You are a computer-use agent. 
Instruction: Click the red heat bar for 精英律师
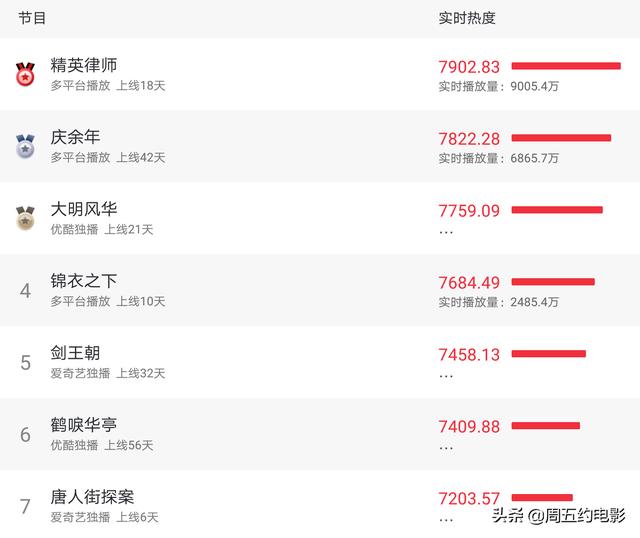[565, 66]
